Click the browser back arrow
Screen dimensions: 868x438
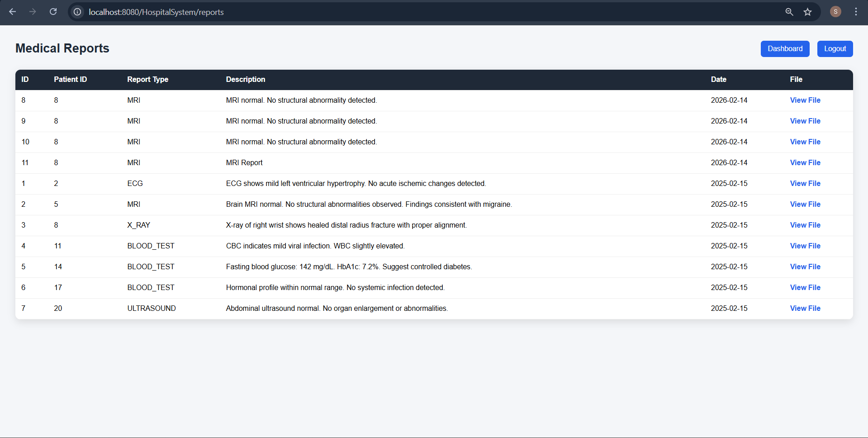(x=13, y=12)
